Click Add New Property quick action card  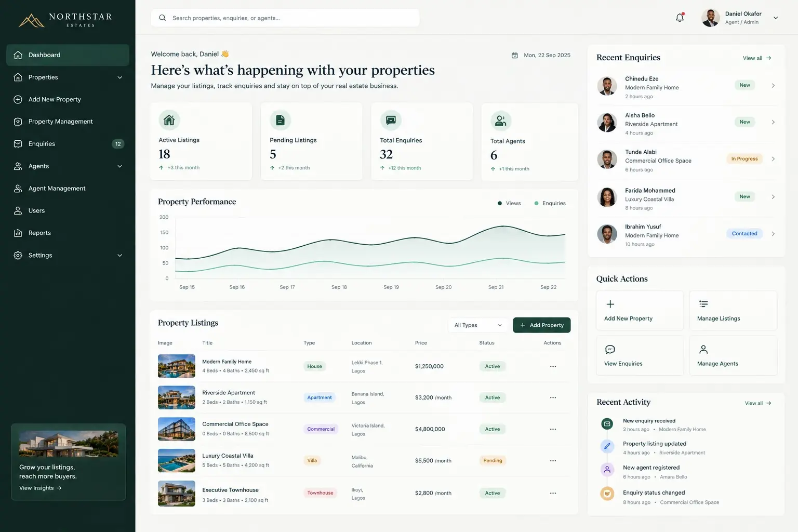[x=640, y=311]
